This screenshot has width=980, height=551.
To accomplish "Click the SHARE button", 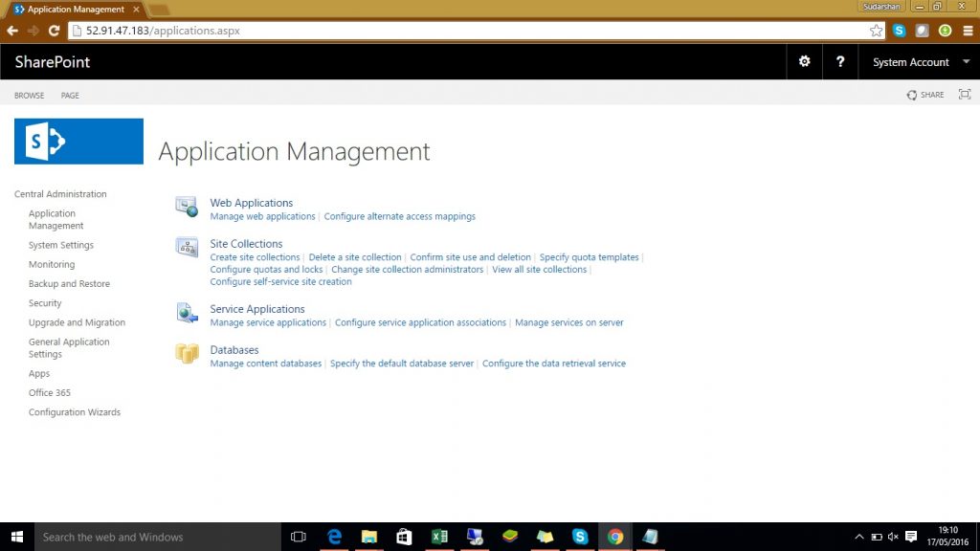I will (925, 95).
